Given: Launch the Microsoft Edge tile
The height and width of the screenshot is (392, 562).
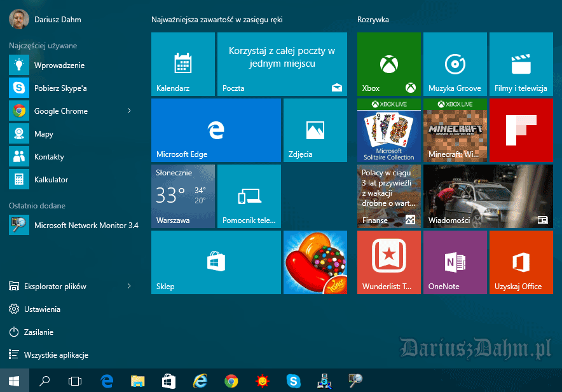Looking at the screenshot, I should [216, 130].
